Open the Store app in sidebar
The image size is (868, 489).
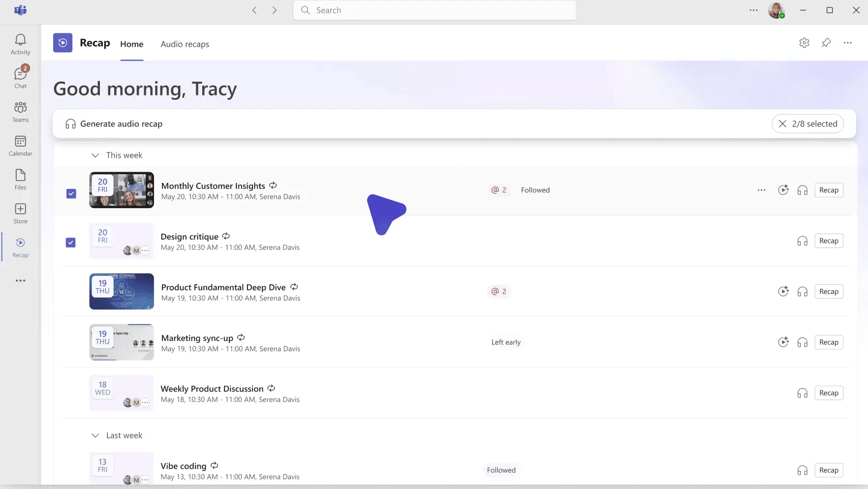coord(20,214)
